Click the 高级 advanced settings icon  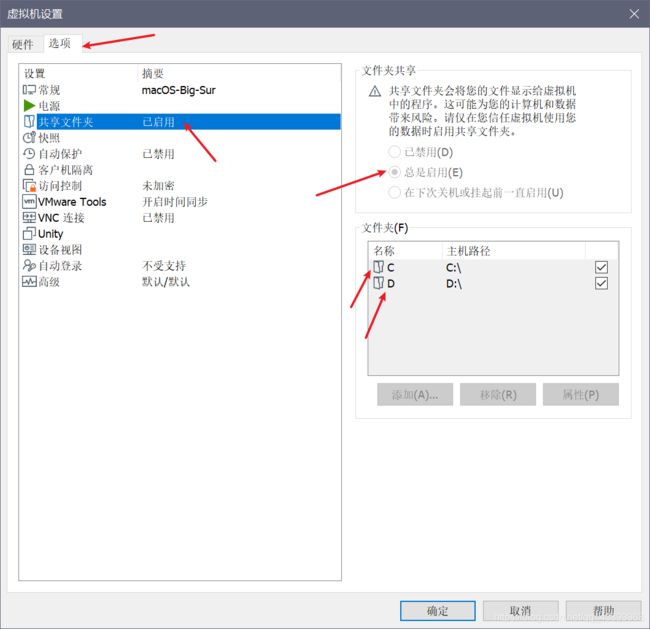tap(29, 282)
